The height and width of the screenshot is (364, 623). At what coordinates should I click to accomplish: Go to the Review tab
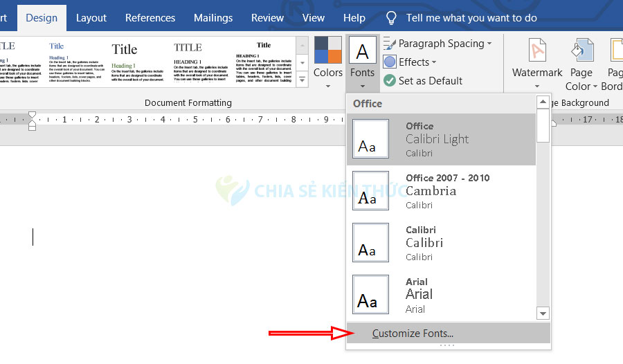coord(267,18)
